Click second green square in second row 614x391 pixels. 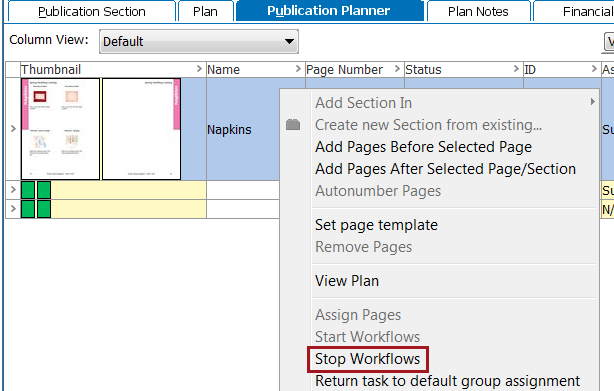point(44,190)
